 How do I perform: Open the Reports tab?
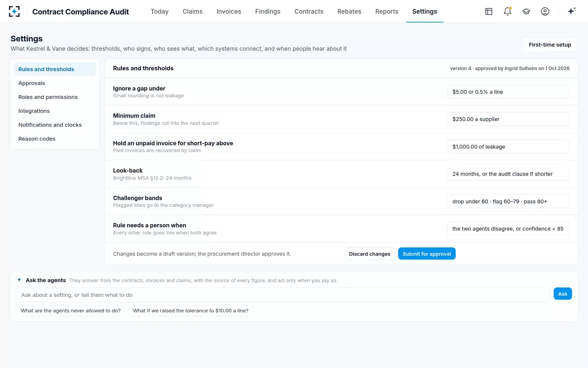tap(387, 11)
